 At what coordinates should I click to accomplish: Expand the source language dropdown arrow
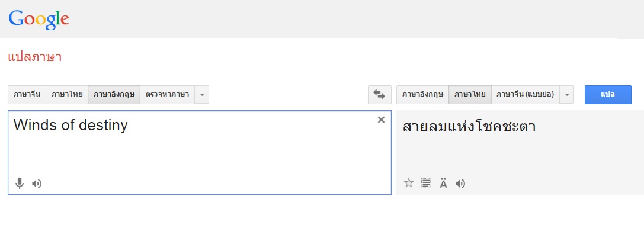point(202,95)
